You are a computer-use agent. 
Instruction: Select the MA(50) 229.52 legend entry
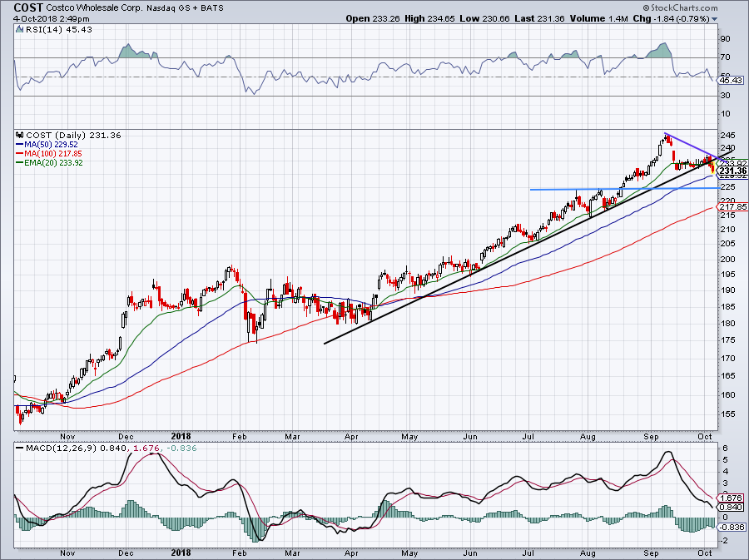[47, 144]
